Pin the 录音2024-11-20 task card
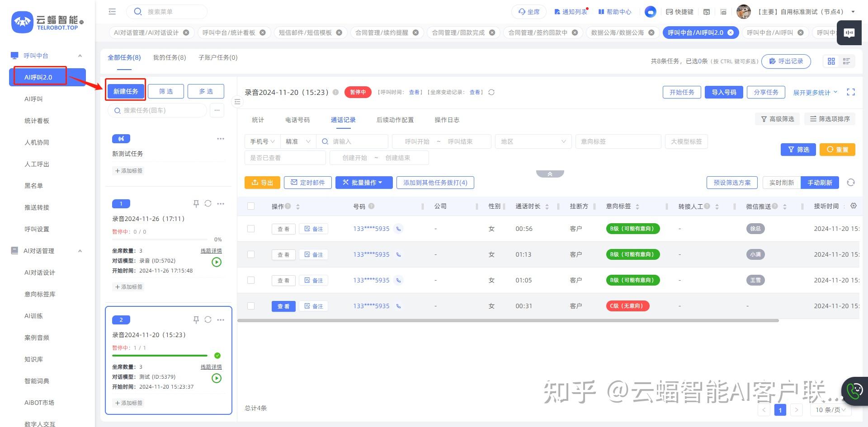 tap(196, 320)
